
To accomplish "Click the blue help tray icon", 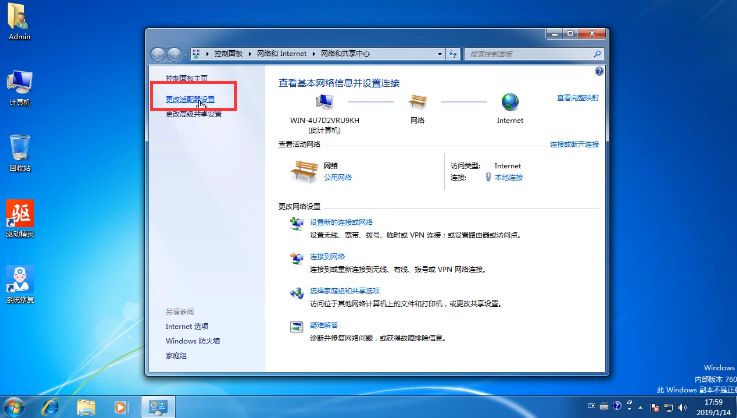I will (x=617, y=406).
